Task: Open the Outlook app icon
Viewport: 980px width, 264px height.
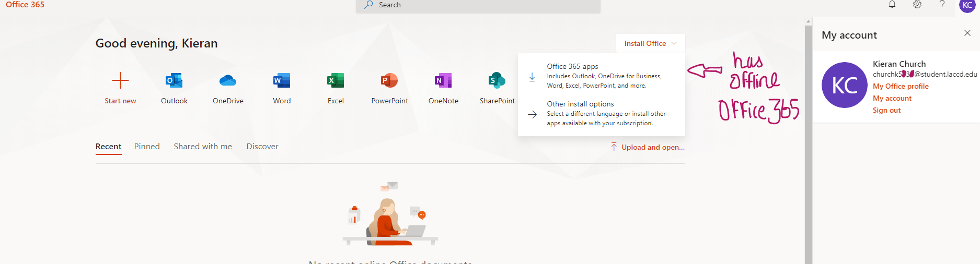Action: coord(174,81)
